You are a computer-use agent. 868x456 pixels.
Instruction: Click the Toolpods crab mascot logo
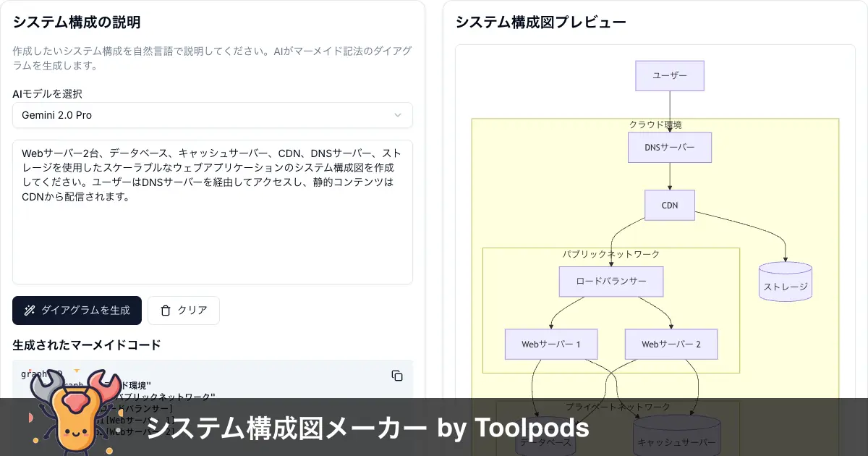[75, 412]
